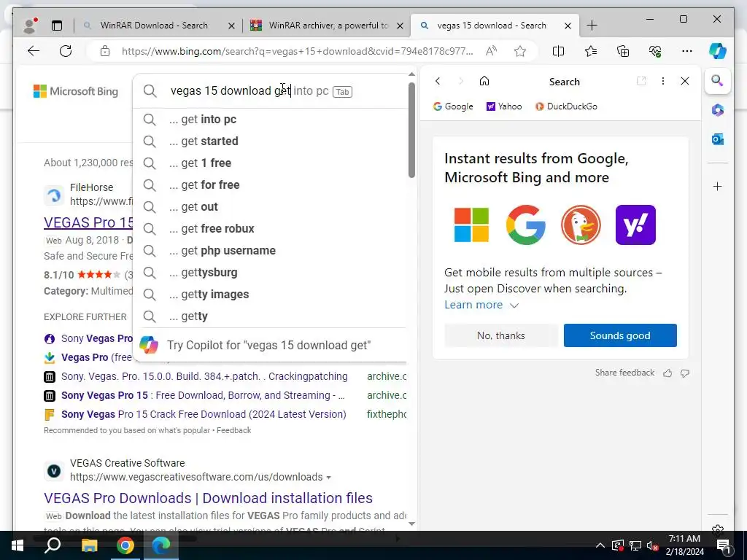Show hidden tray icons chevron
Viewport: 747px width, 560px height.
(600, 545)
